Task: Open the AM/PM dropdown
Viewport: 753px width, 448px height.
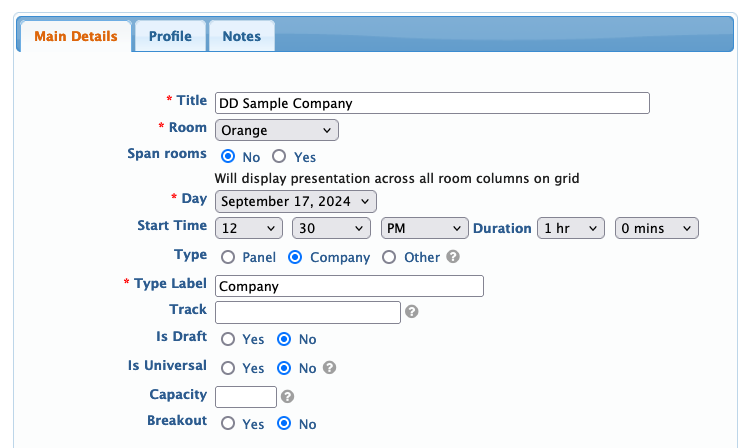Action: (424, 228)
